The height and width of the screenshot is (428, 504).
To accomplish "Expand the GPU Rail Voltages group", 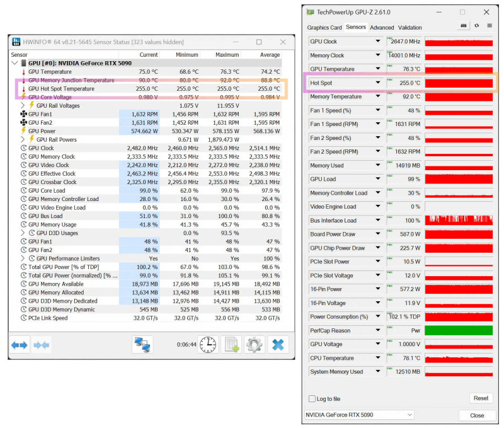I will point(23,105).
